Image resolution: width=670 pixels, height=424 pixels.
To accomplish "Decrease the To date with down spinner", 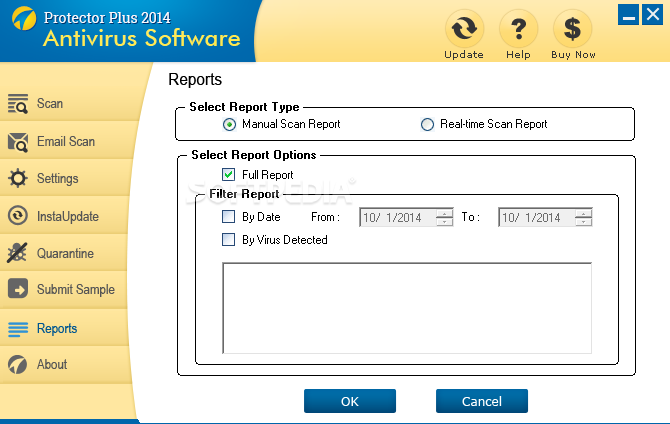I will [584, 222].
